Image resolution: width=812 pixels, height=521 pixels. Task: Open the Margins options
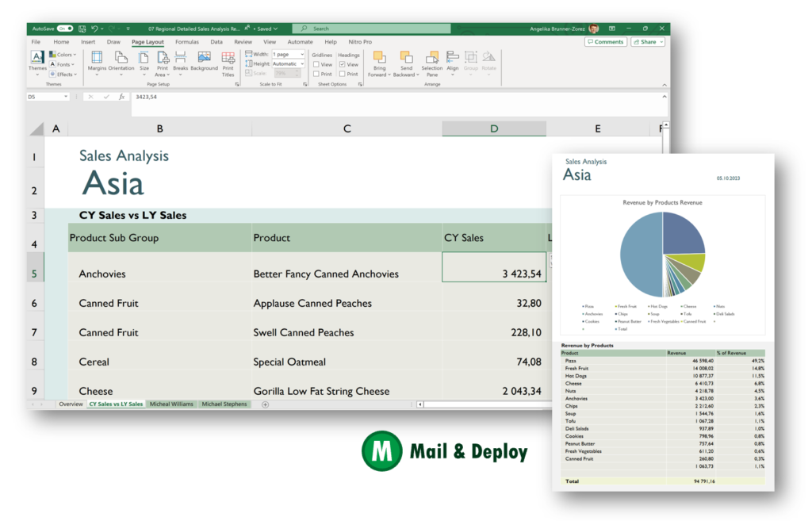coord(97,63)
